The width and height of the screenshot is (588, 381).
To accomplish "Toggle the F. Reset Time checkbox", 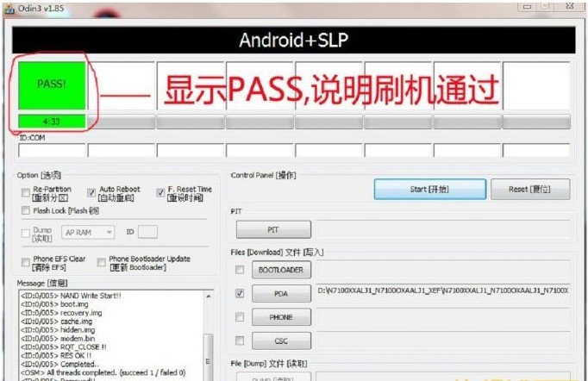I will [160, 193].
